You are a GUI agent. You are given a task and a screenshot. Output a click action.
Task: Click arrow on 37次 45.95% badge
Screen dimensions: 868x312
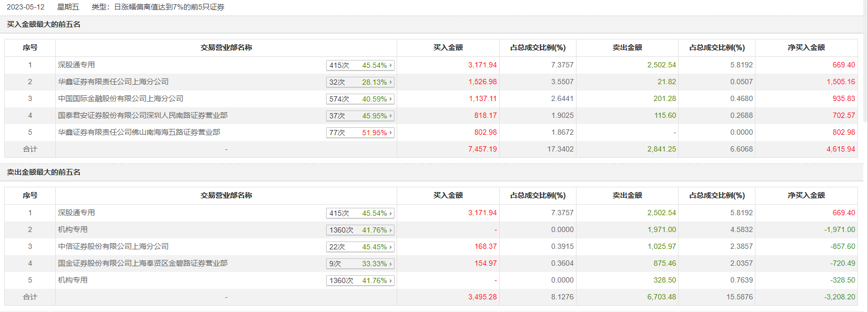(x=391, y=116)
